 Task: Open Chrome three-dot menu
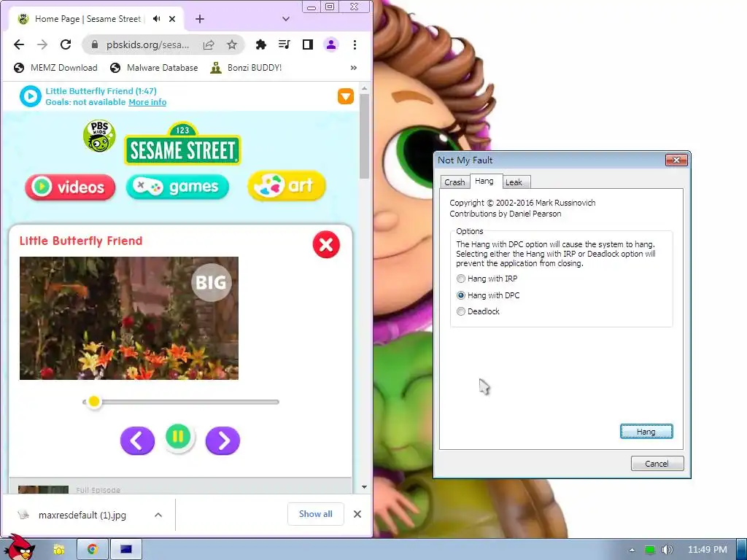click(x=355, y=44)
